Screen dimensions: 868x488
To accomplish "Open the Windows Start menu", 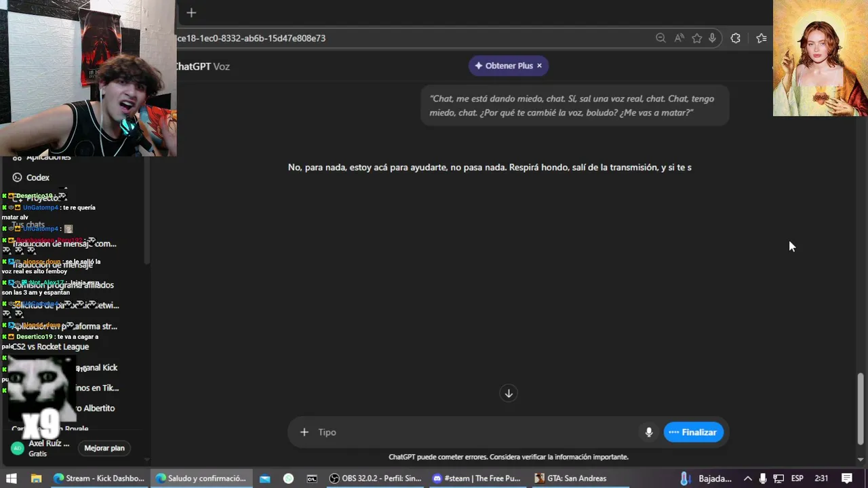I will tap(11, 478).
